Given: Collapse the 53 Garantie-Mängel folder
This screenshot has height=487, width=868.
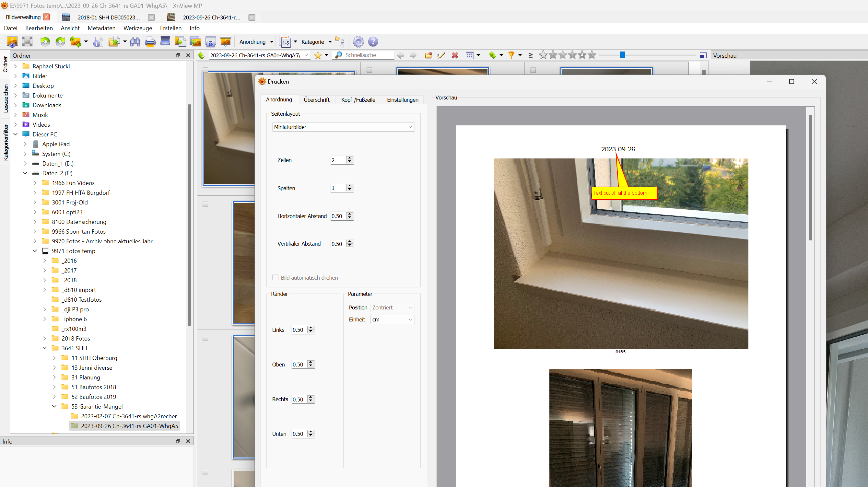Looking at the screenshot, I should 54,407.
